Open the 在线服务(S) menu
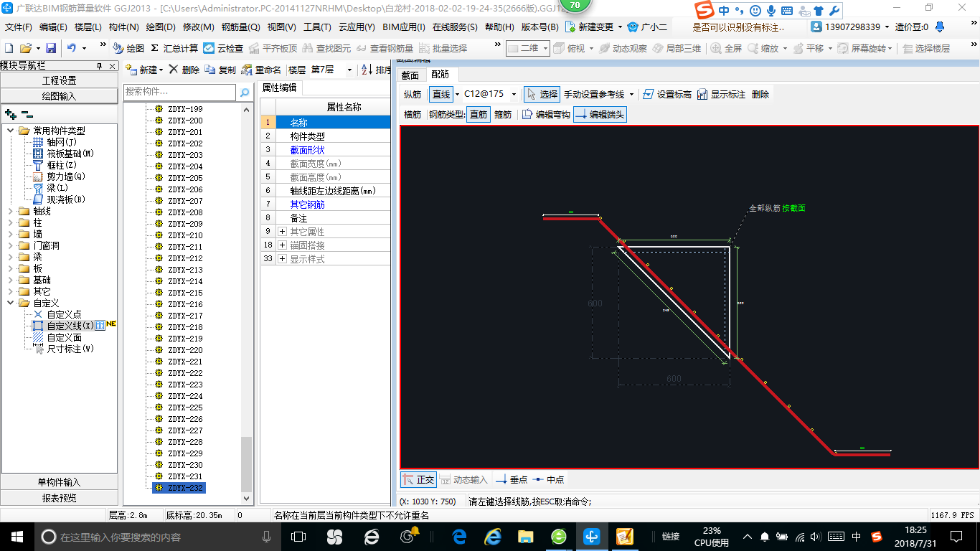 [x=455, y=27]
